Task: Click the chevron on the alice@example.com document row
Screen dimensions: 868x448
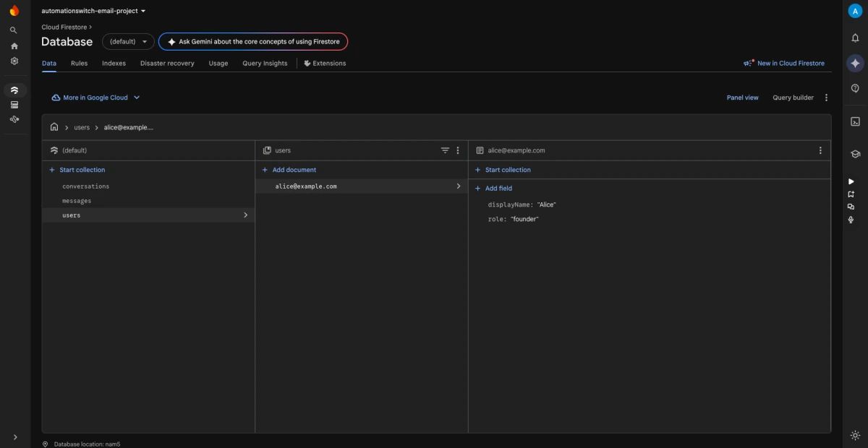Action: 459,186
